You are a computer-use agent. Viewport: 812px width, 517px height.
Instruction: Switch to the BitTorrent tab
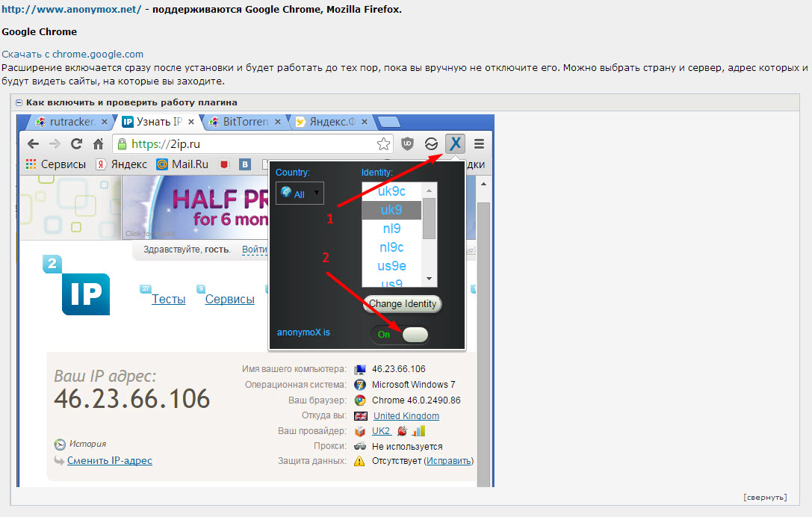pyautogui.click(x=244, y=122)
